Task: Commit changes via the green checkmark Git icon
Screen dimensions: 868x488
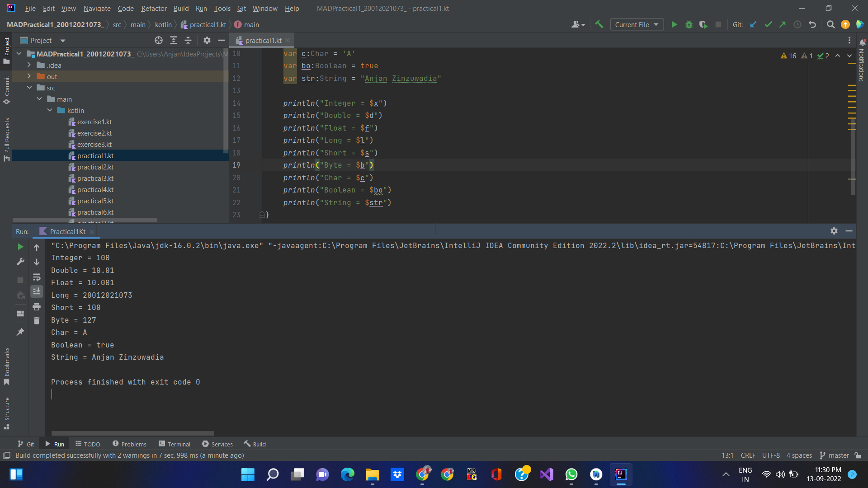Action: coord(768,24)
